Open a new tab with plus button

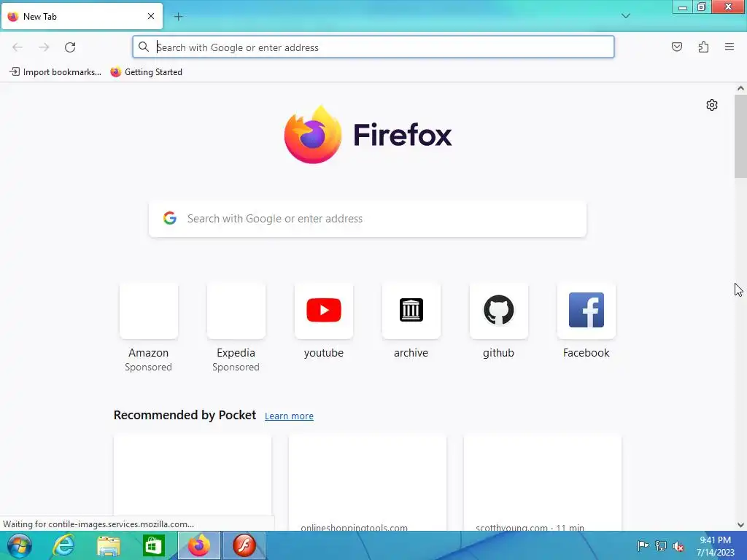pos(178,17)
